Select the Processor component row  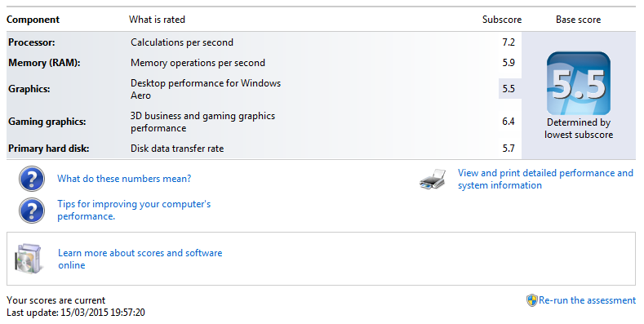[264, 42]
